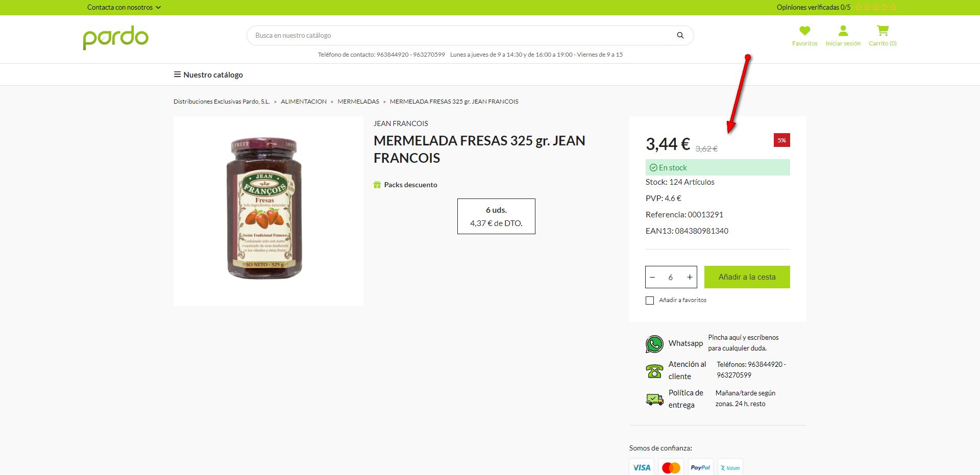Tick the Añadir a favoritos checkbox
This screenshot has height=475, width=980.
click(x=650, y=301)
